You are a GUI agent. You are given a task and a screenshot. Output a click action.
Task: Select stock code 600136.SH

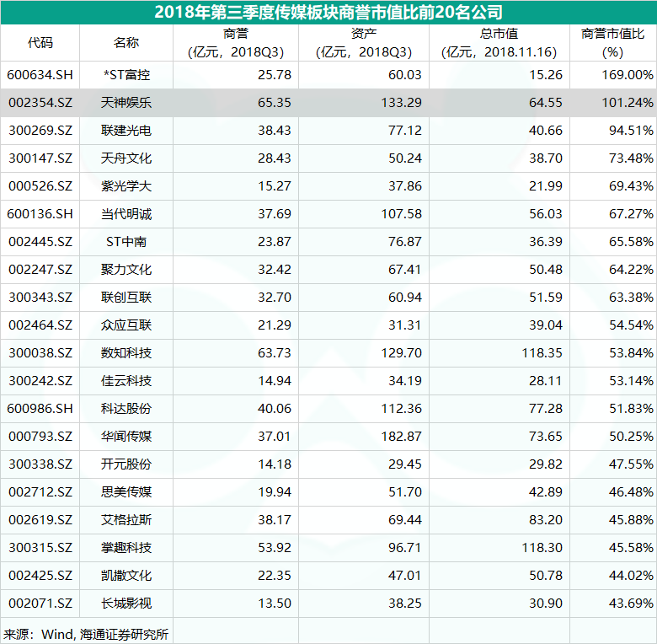click(x=40, y=214)
